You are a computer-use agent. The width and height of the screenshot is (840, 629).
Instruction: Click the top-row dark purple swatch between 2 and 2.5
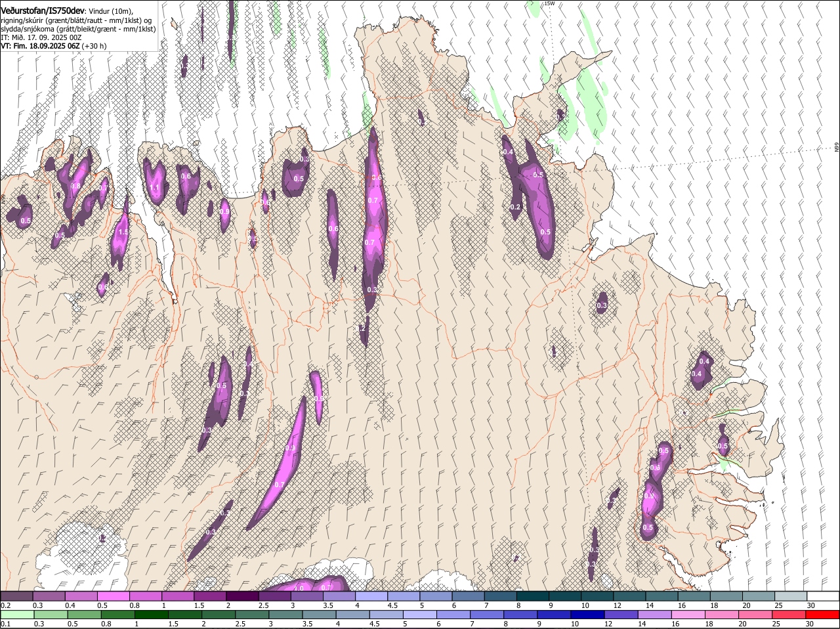coord(242,596)
